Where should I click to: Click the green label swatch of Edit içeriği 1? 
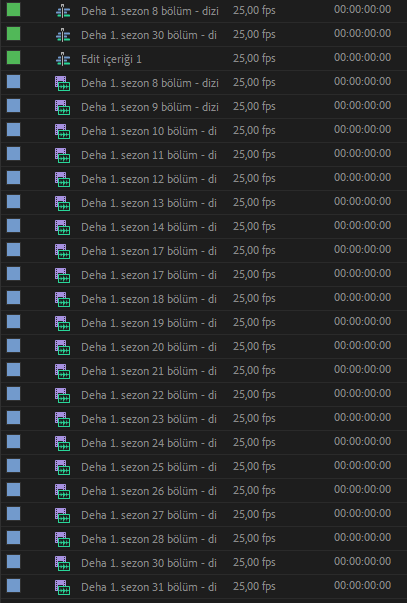(13, 58)
